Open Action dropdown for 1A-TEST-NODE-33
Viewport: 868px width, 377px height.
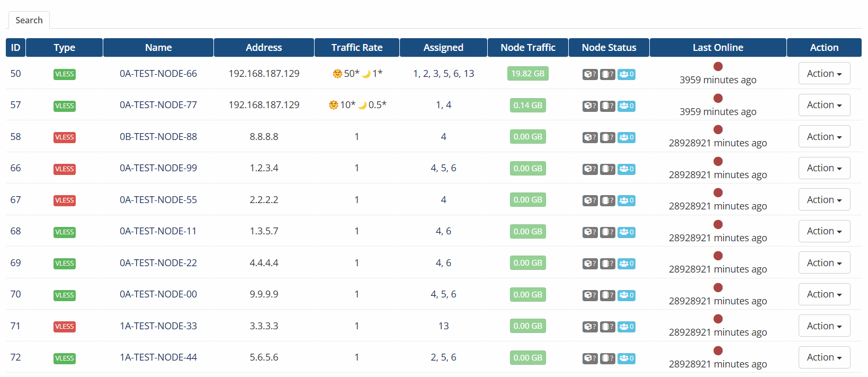824,326
